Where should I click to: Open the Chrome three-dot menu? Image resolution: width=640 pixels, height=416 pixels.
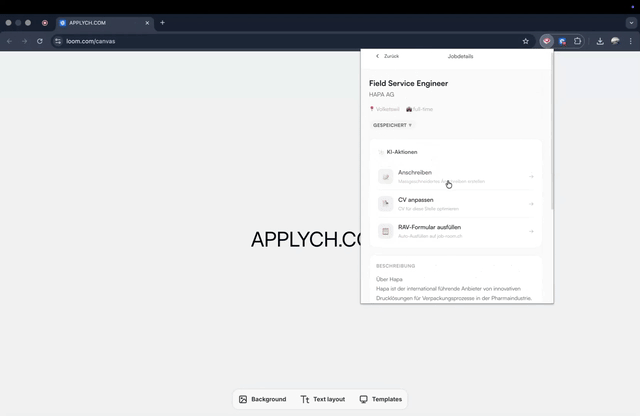pos(631,41)
